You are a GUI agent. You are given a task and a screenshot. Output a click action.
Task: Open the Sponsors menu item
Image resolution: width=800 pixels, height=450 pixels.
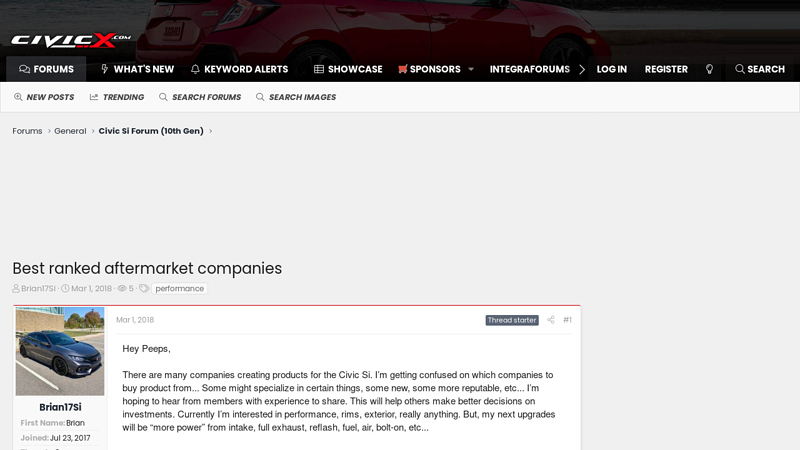(x=429, y=69)
